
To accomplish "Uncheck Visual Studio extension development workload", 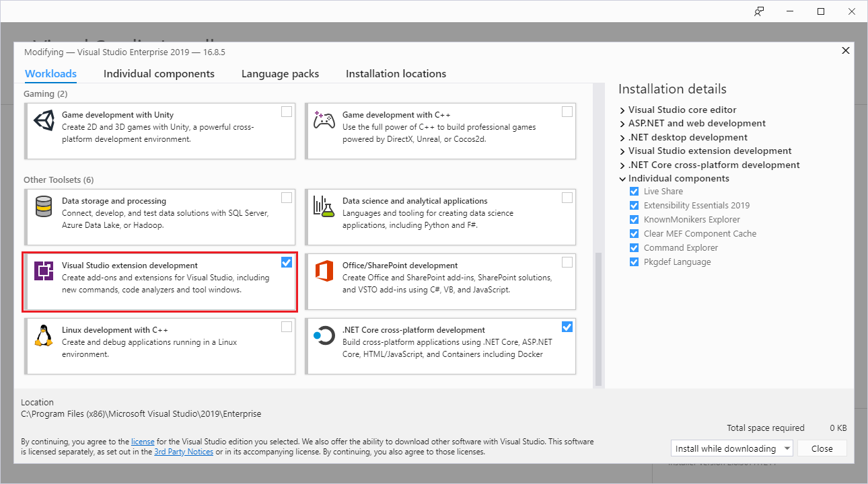I will click(x=287, y=262).
